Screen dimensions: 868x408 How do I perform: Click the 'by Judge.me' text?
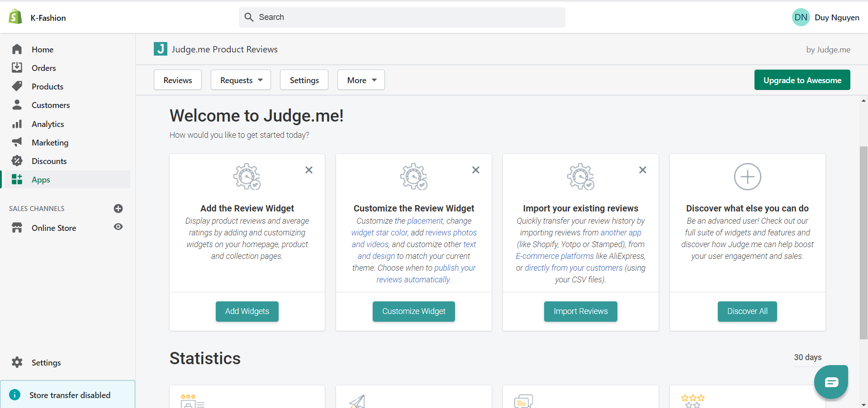click(x=828, y=50)
